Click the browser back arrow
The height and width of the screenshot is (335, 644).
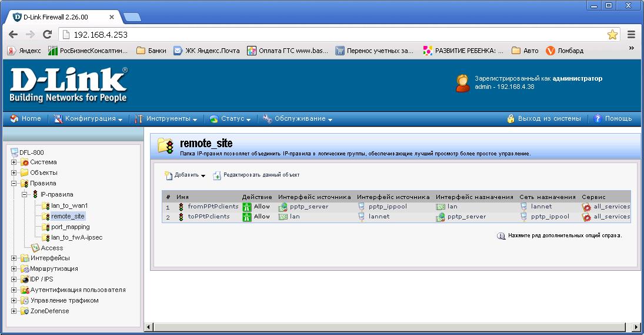[13, 35]
